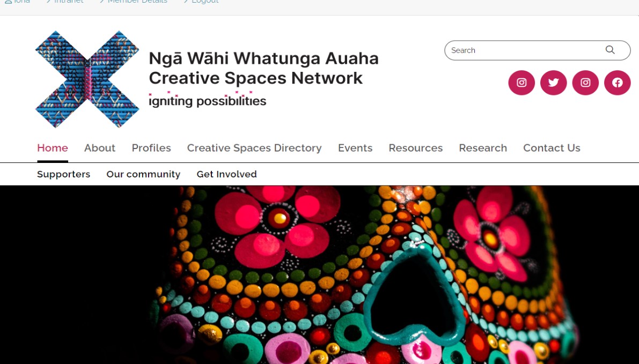Open the Twitter social media icon

(553, 83)
